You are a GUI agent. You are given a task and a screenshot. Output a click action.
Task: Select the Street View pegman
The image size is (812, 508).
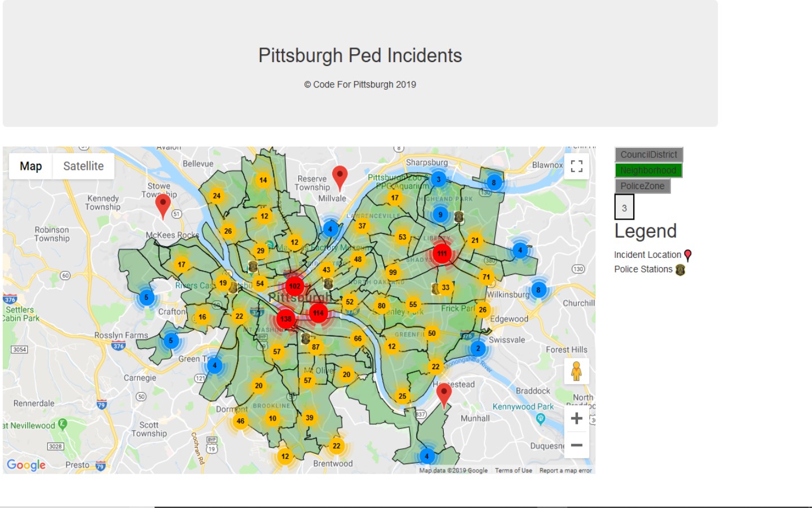(577, 371)
